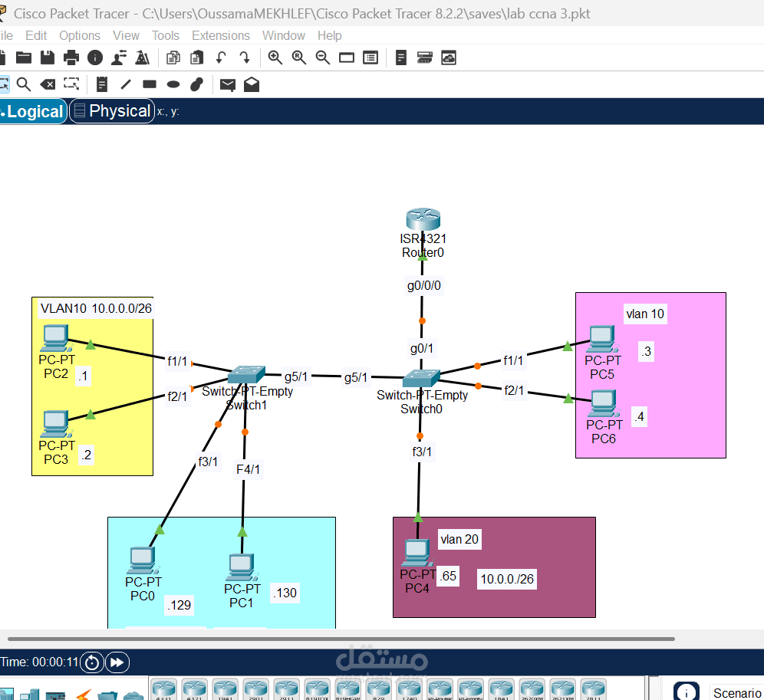The width and height of the screenshot is (764, 700).
Task: Open the Scenario dropdown
Action: (736, 692)
